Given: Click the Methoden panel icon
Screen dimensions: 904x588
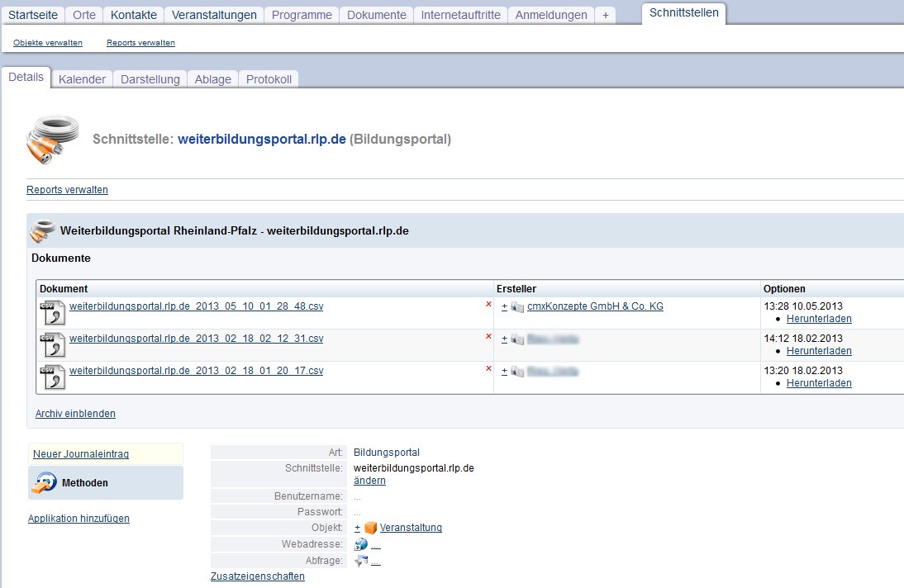Looking at the screenshot, I should point(45,483).
